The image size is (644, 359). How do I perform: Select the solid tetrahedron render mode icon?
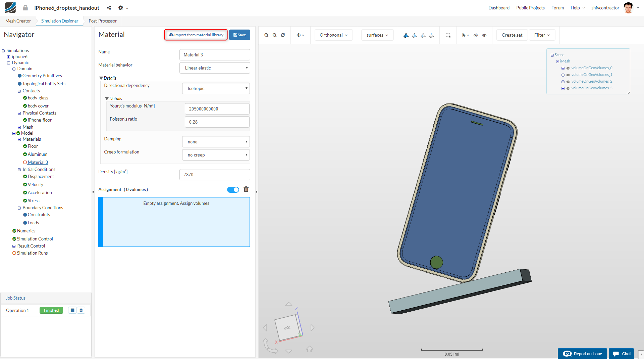click(406, 35)
